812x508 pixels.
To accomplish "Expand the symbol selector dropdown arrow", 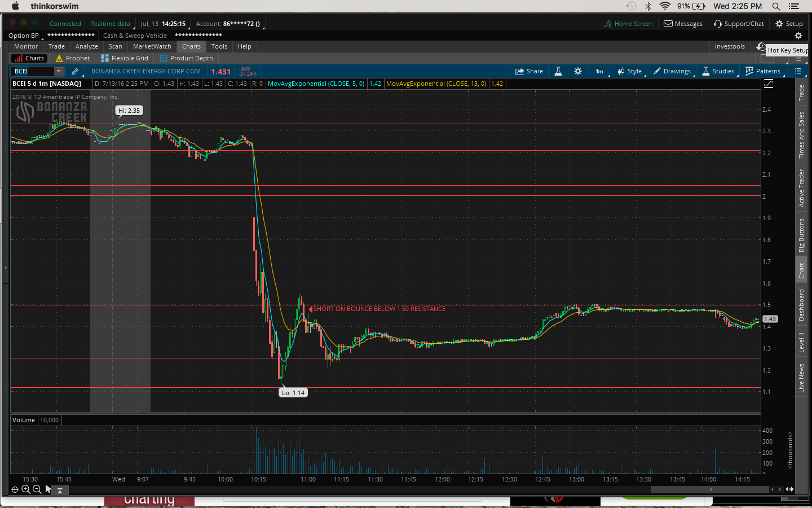I will coord(59,71).
